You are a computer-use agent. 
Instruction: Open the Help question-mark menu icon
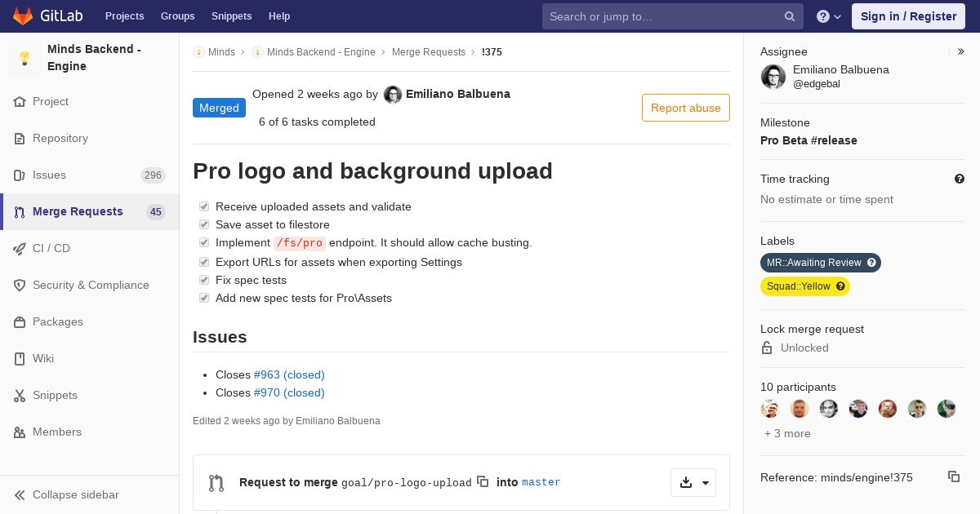coord(823,16)
